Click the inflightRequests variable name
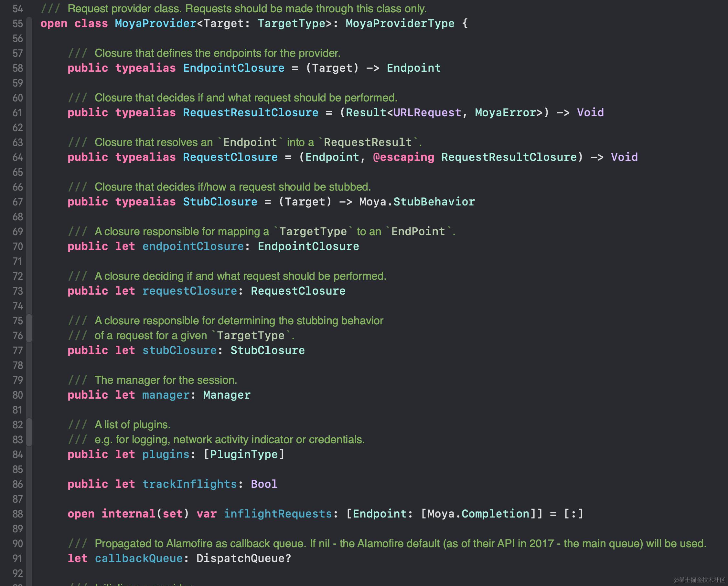The height and width of the screenshot is (586, 728). (x=278, y=514)
